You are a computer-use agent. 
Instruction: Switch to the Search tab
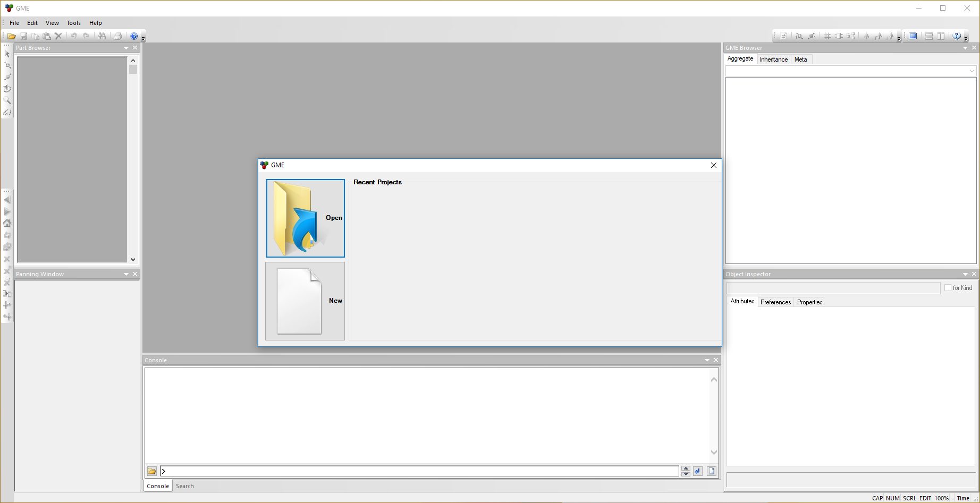[x=185, y=486]
